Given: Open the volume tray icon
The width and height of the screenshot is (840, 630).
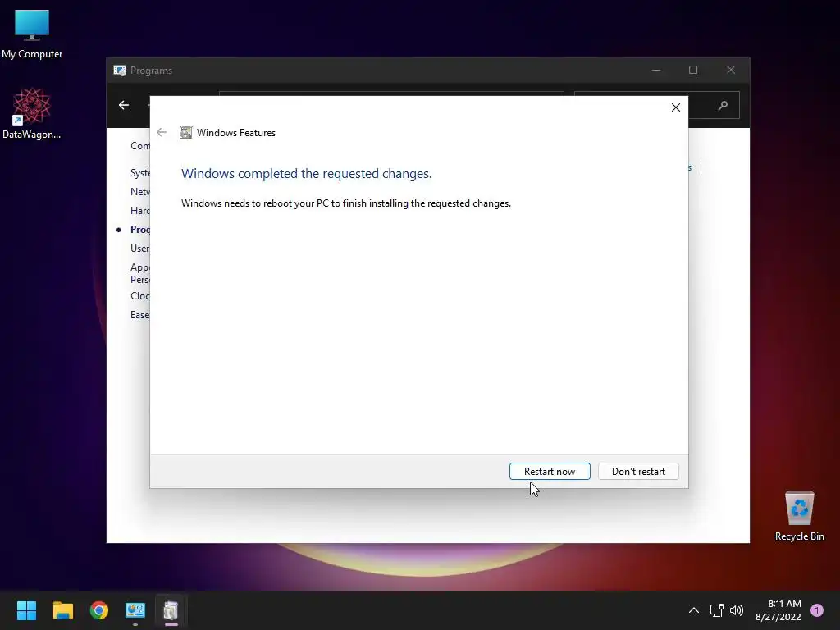Looking at the screenshot, I should tap(737, 610).
